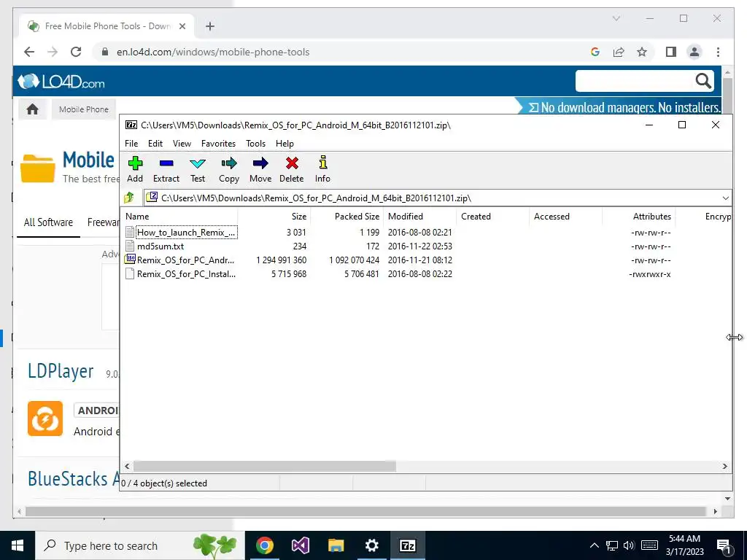The height and width of the screenshot is (560, 747).
Task: Choose the Move toolbar icon
Action: coord(260,169)
